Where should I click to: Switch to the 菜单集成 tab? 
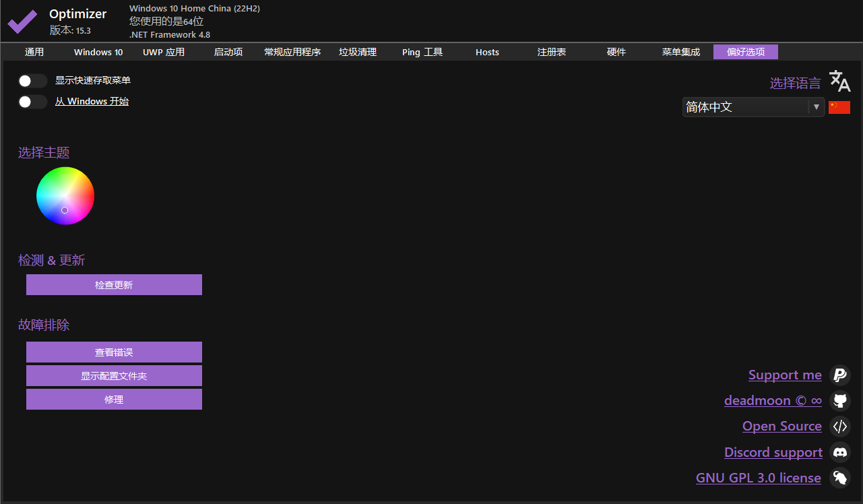pos(681,52)
